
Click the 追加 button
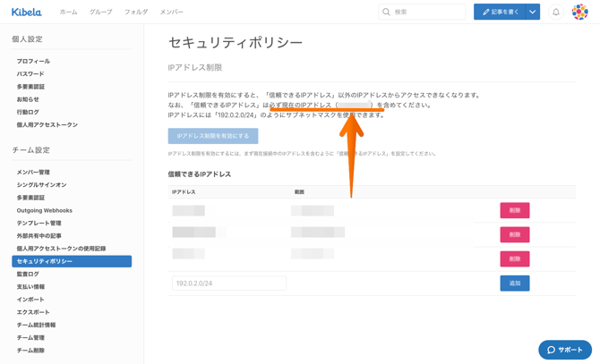[514, 284]
